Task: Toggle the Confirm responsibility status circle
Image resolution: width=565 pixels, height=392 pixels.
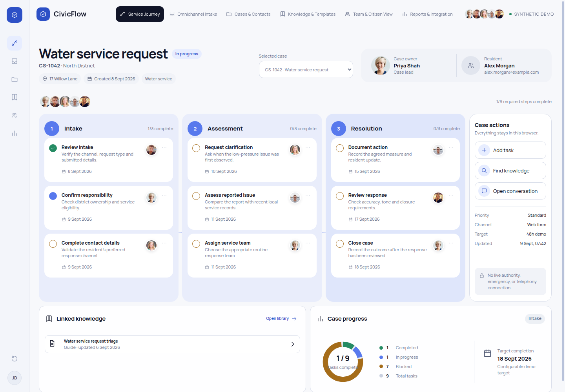Action: 53,196
